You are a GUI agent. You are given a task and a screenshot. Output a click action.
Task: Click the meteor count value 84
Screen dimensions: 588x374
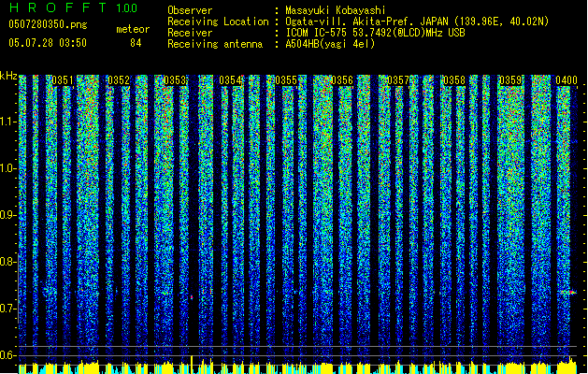pos(136,43)
